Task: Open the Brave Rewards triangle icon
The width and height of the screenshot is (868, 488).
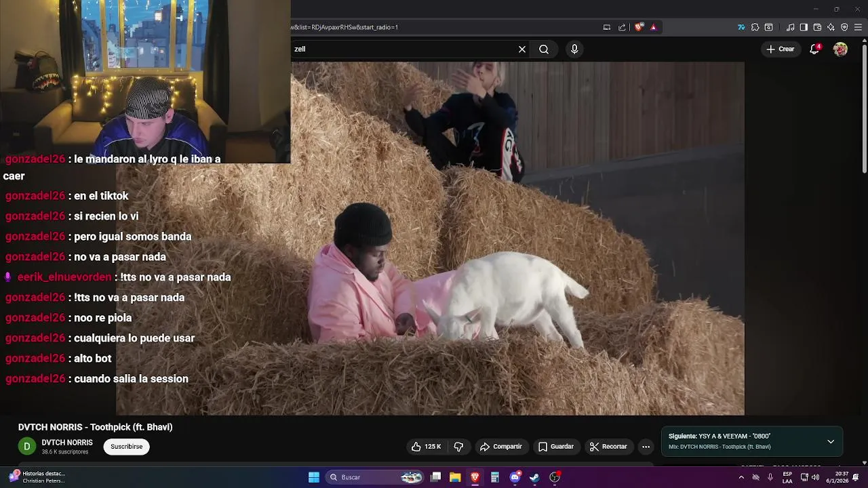Action: (653, 27)
